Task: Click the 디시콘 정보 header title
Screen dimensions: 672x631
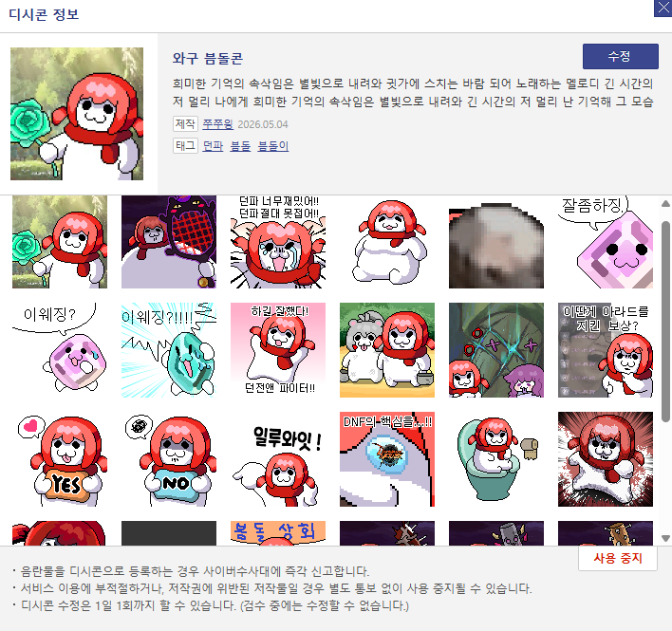Action: (44, 14)
